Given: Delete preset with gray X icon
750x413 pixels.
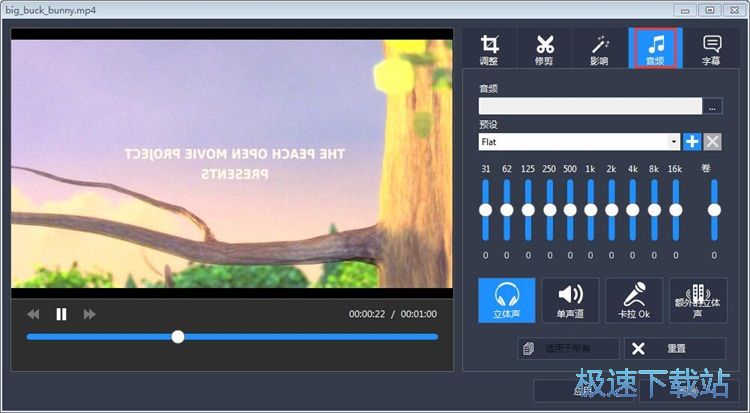Looking at the screenshot, I should [713, 142].
